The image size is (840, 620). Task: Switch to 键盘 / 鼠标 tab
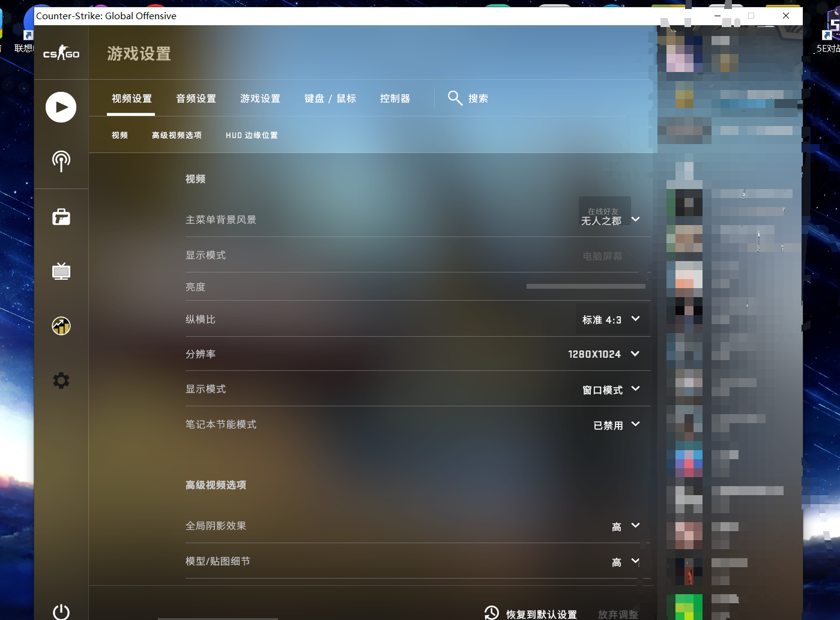point(330,98)
